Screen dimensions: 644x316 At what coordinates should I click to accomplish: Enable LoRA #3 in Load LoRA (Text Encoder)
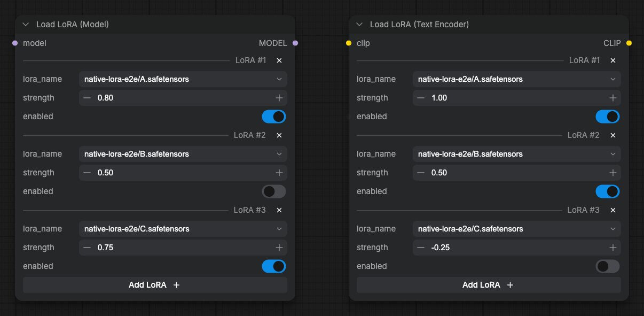pos(608,266)
